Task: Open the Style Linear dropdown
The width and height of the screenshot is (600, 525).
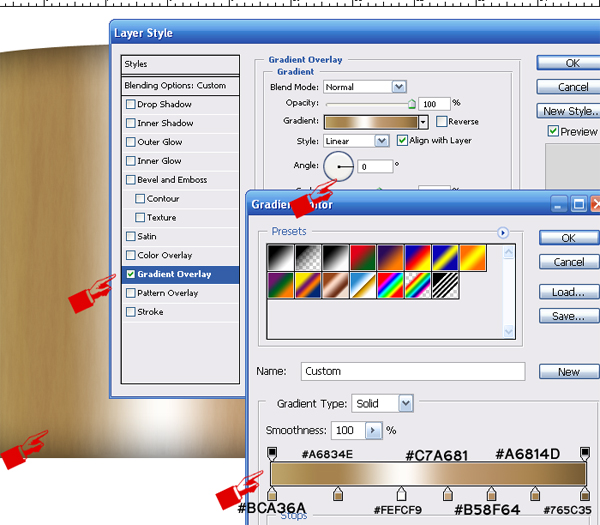Action: (x=382, y=141)
